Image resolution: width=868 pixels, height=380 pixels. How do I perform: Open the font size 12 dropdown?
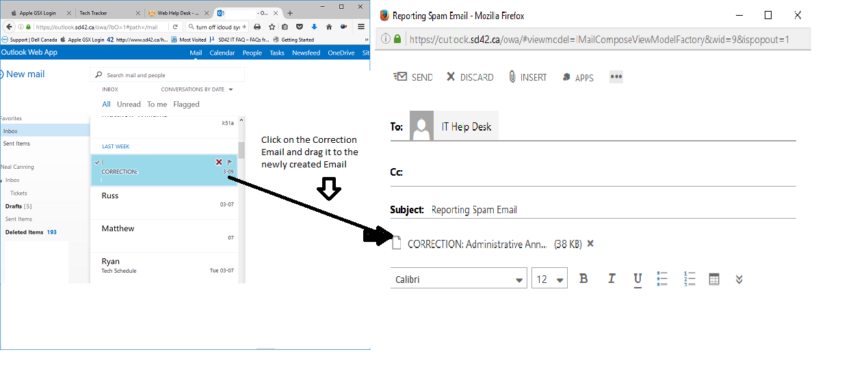[549, 279]
